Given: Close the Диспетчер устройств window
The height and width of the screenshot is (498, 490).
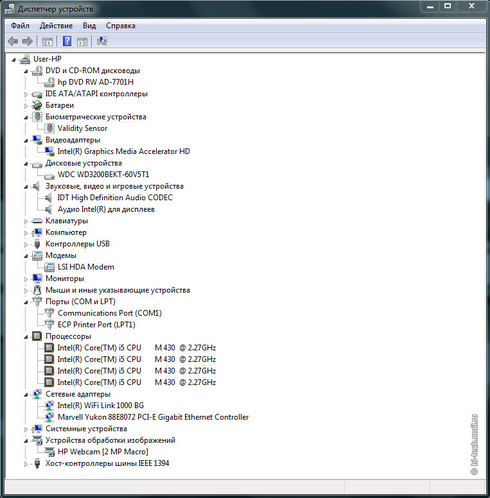Looking at the screenshot, I should tap(471, 6).
